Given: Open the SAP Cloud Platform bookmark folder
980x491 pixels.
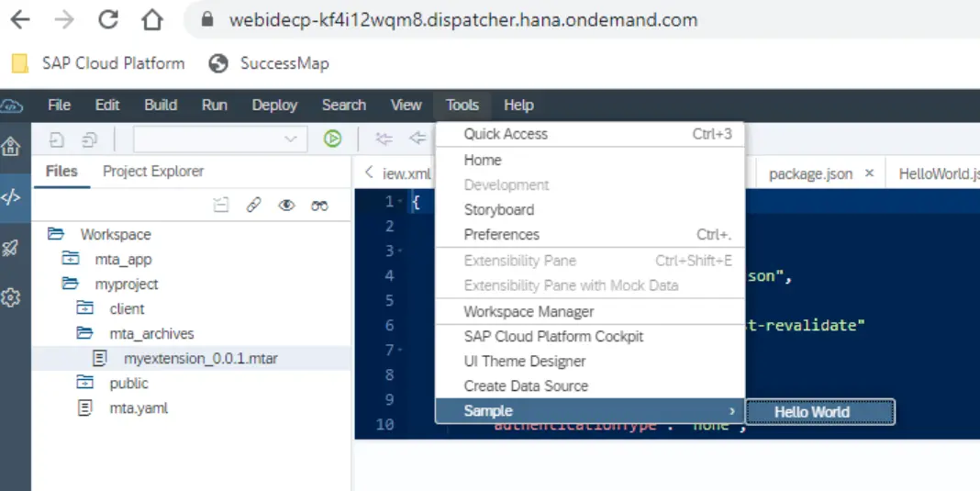Looking at the screenshot, I should (x=99, y=63).
